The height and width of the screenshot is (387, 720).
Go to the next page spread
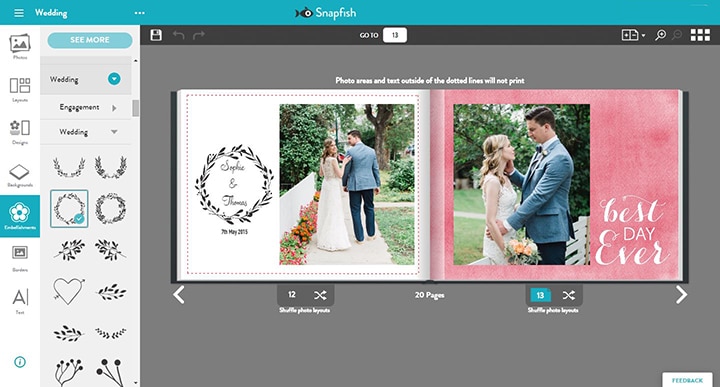point(681,295)
